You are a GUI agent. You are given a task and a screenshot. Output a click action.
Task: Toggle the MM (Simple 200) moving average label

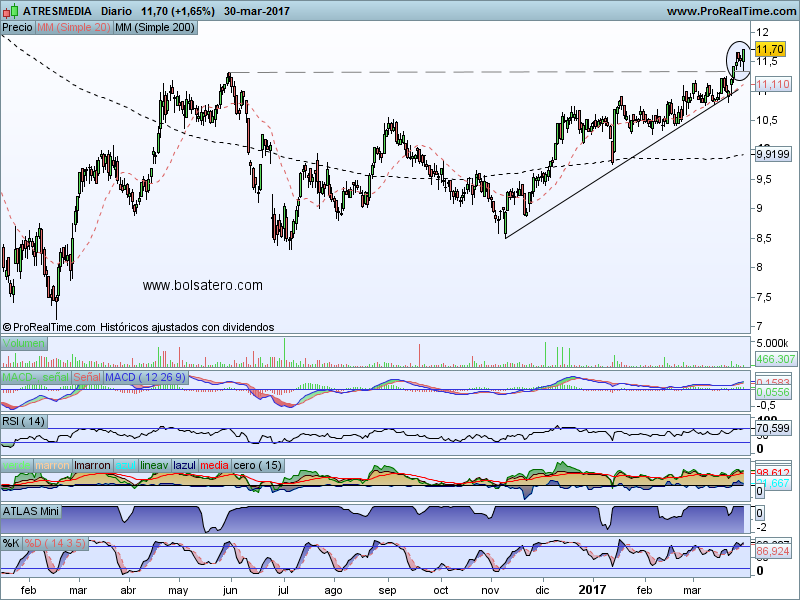click(x=155, y=28)
